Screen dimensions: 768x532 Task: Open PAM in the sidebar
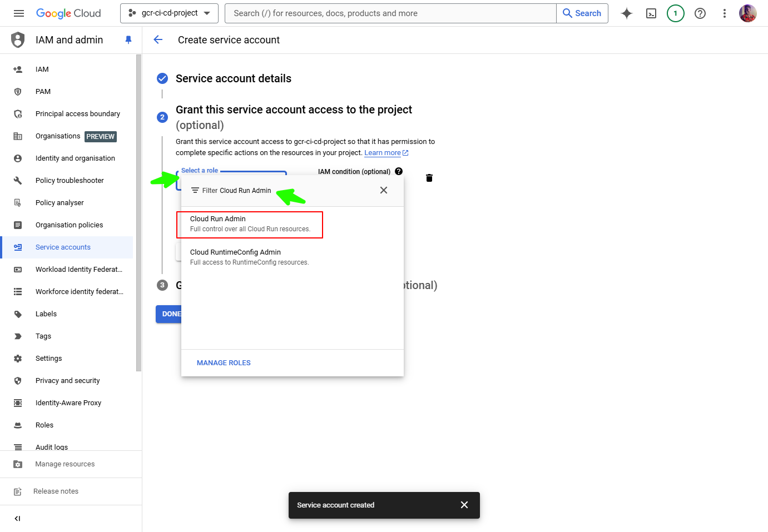(67, 92)
